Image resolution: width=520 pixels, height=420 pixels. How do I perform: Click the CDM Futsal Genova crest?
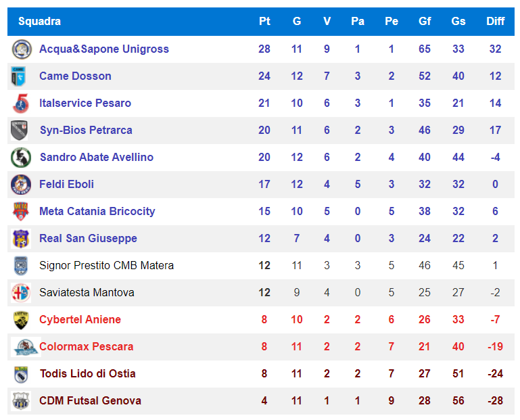tap(21, 401)
